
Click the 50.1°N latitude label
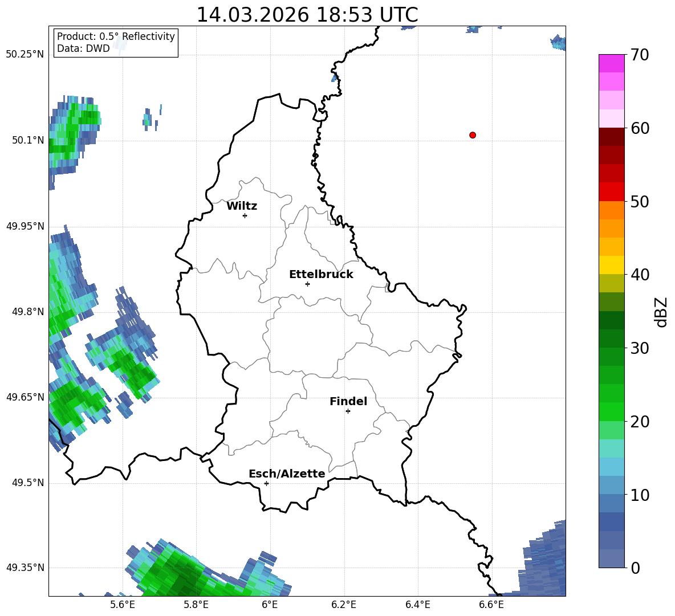tap(28, 140)
